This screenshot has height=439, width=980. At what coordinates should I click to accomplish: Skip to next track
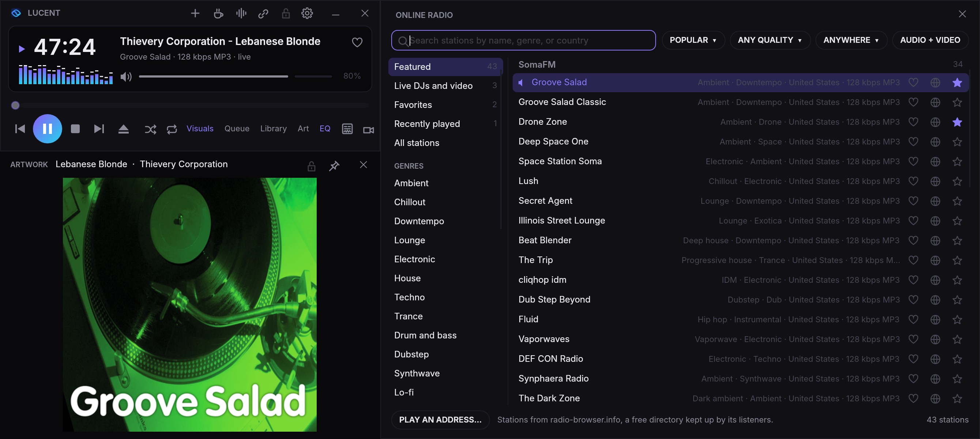(99, 129)
